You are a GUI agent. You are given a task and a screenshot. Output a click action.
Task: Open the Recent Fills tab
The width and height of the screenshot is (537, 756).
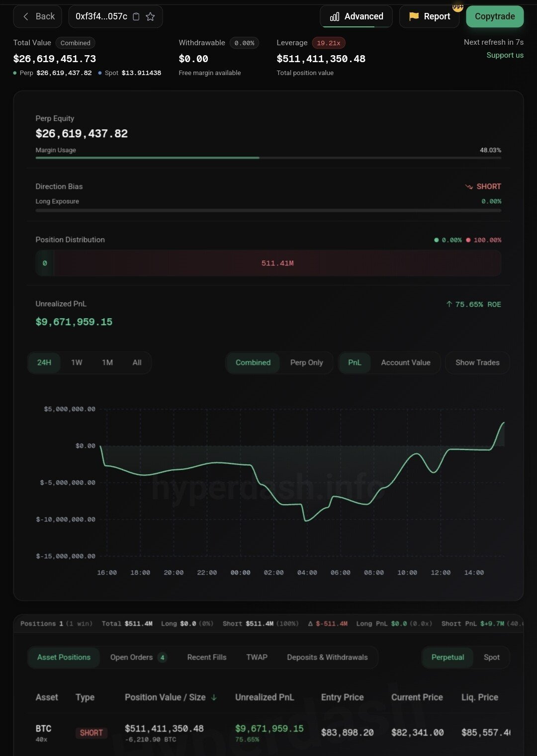click(x=206, y=657)
